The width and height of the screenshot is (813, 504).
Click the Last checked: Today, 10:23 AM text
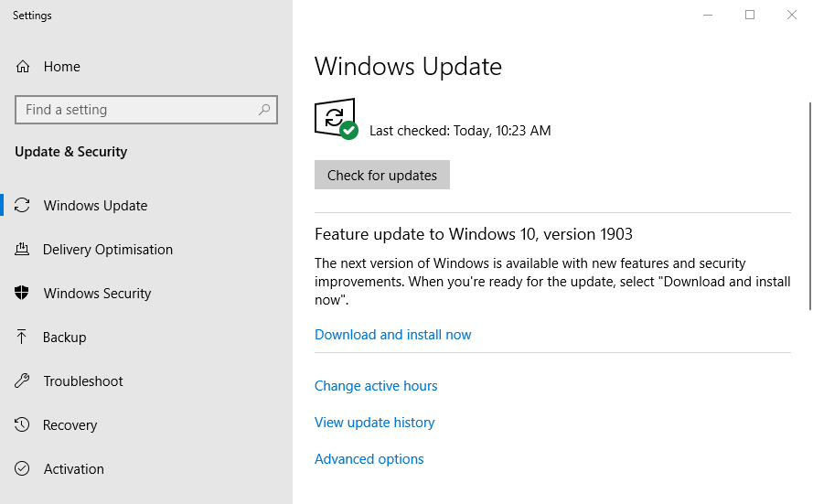460,131
